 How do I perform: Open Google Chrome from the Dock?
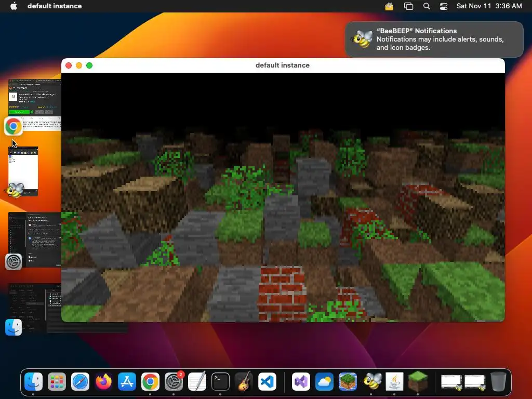click(150, 381)
